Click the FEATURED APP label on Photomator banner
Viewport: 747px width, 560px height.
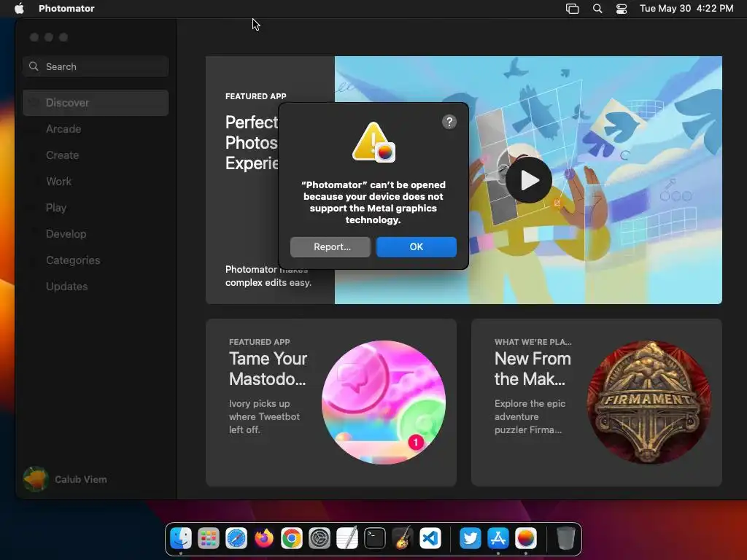click(256, 96)
